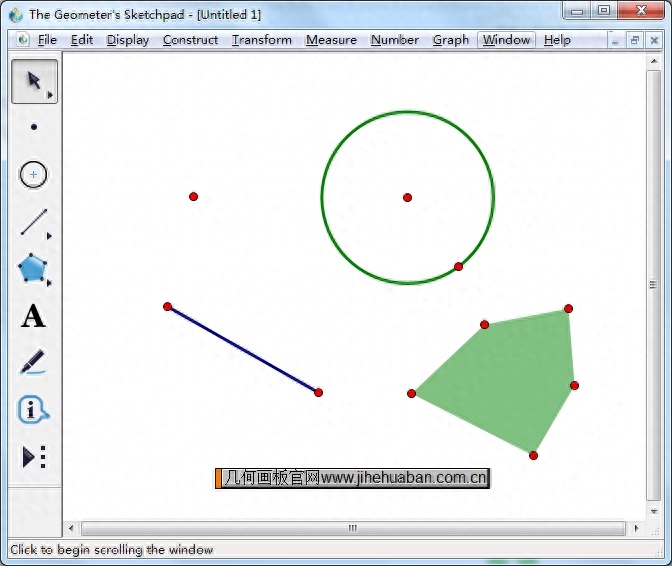Select the Text tool

pyautogui.click(x=34, y=317)
